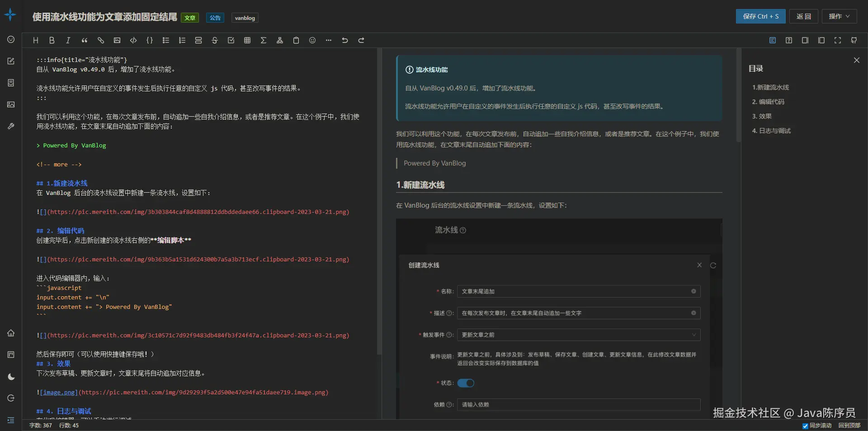
Task: Toggle dark mode with the moon icon
Action: (x=11, y=377)
